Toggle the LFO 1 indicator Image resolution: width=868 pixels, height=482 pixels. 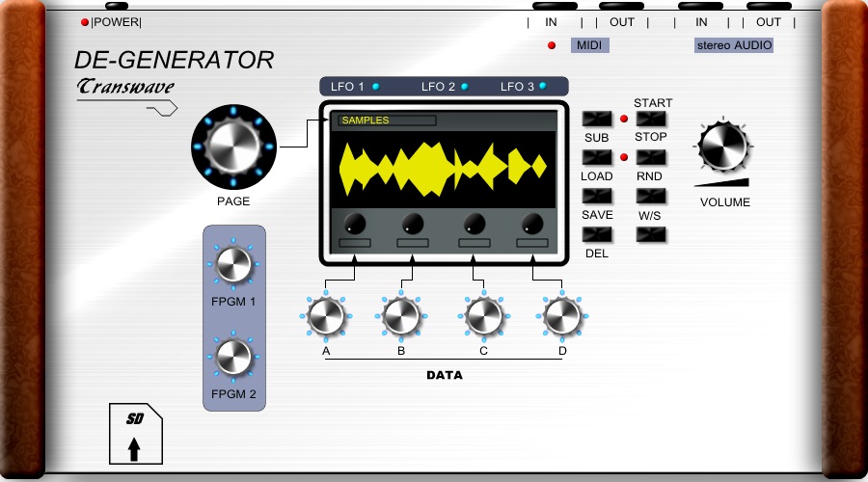376,88
